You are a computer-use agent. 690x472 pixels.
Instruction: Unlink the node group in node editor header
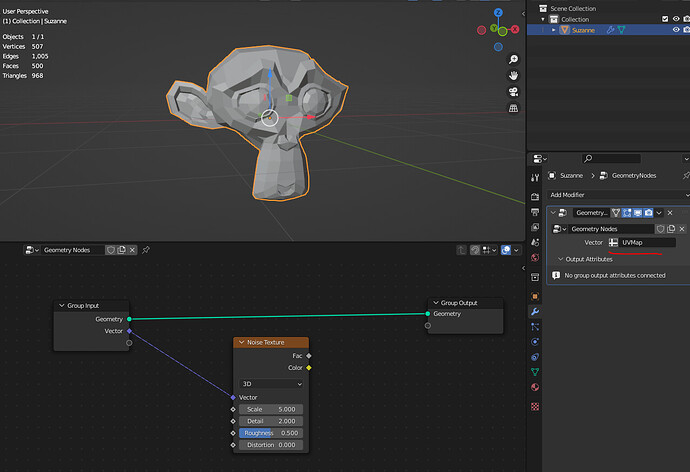(132, 250)
